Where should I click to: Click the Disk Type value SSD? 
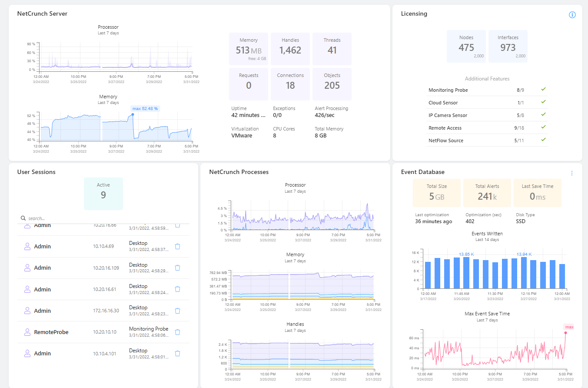521,221
